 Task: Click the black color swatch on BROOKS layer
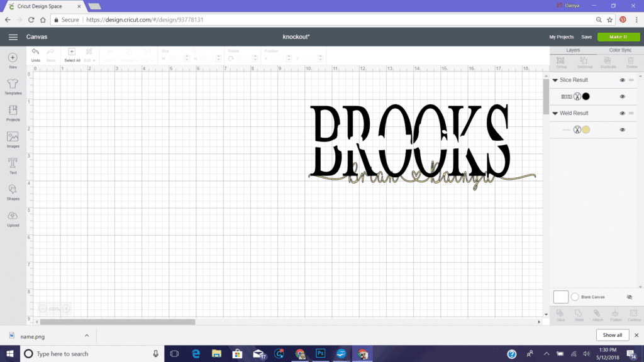pyautogui.click(x=586, y=96)
